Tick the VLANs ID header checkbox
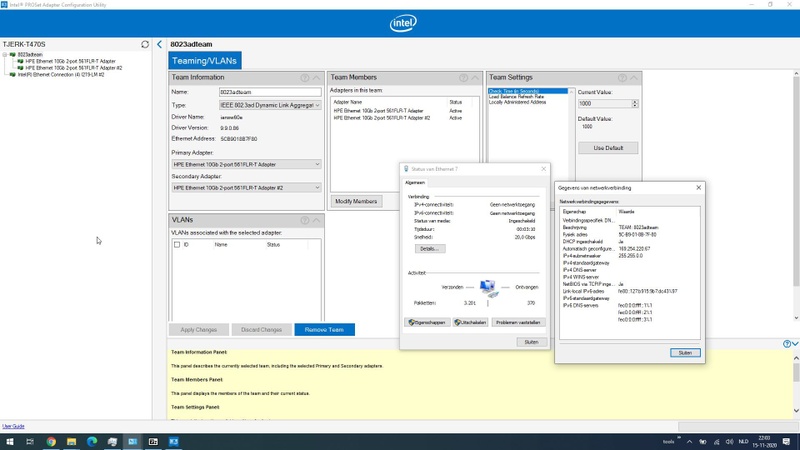 pos(177,245)
